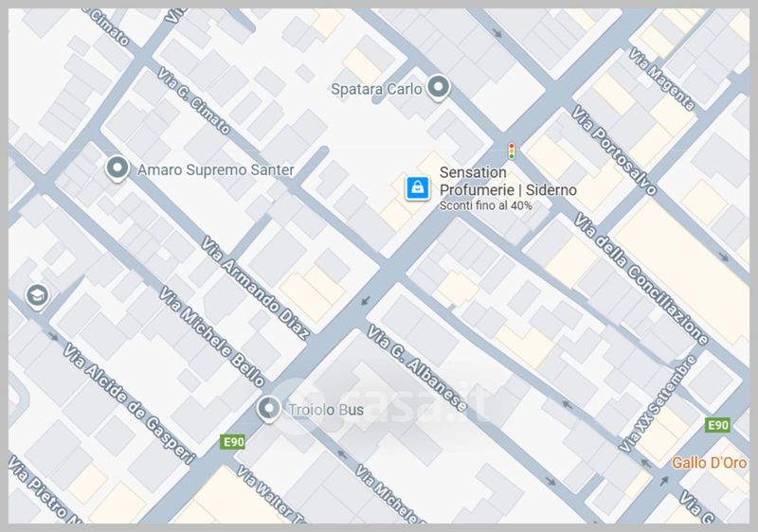Click the Via della Conciliazione street name
Viewport: 758px width, 532px height.
[641, 278]
